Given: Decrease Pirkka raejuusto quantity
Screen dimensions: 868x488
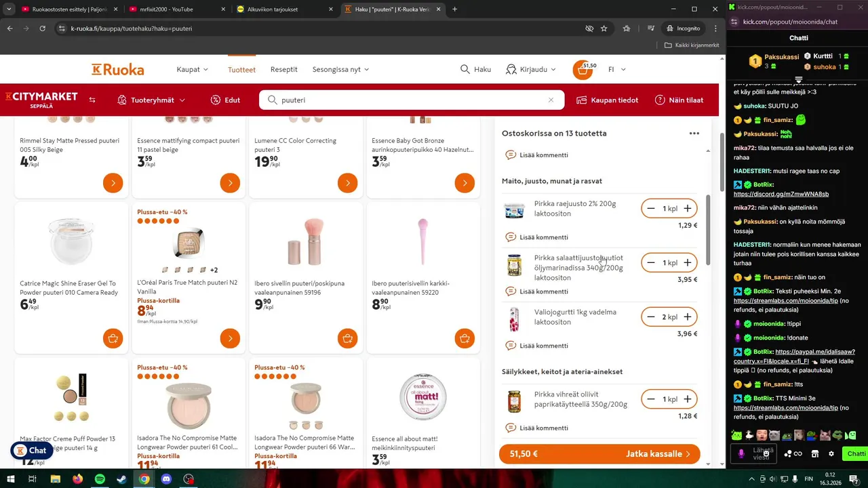Looking at the screenshot, I should [651, 209].
